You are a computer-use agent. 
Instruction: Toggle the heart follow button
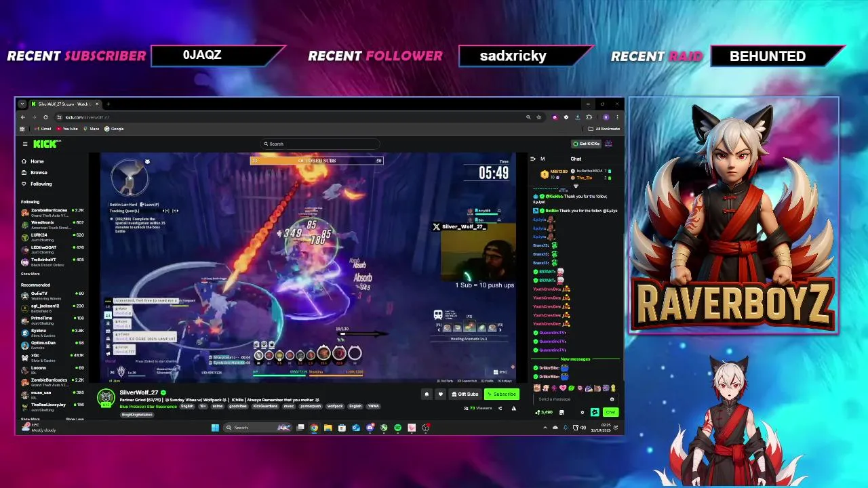pyautogui.click(x=440, y=394)
